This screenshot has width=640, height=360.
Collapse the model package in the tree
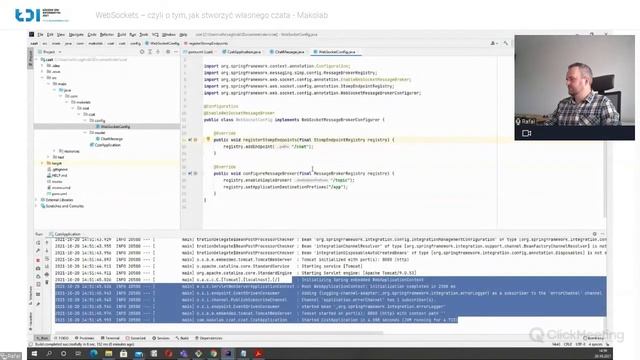tap(85, 133)
